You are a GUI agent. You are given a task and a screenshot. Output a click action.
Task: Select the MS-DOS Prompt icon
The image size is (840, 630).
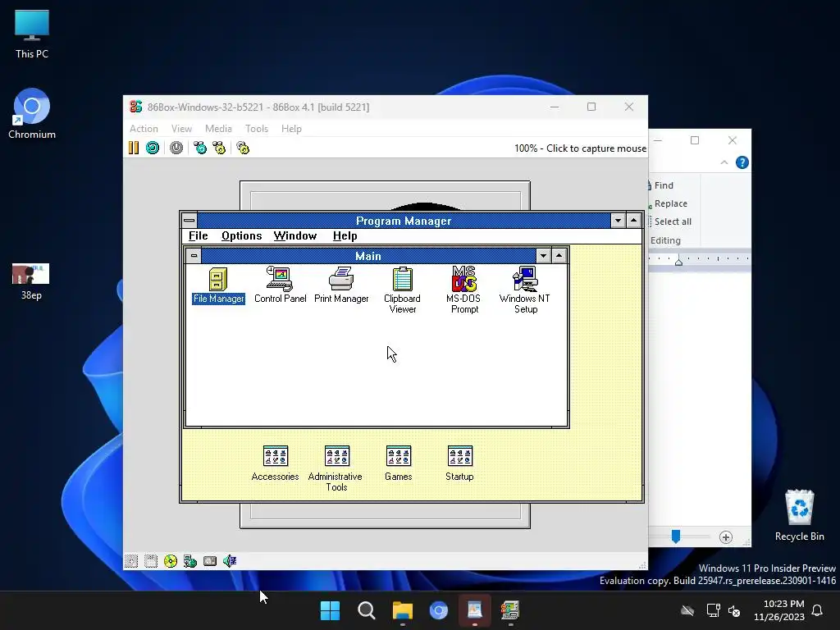(x=464, y=290)
